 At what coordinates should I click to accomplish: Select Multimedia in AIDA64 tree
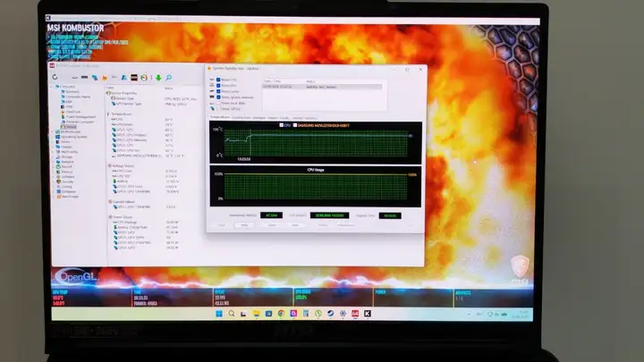[x=70, y=152]
